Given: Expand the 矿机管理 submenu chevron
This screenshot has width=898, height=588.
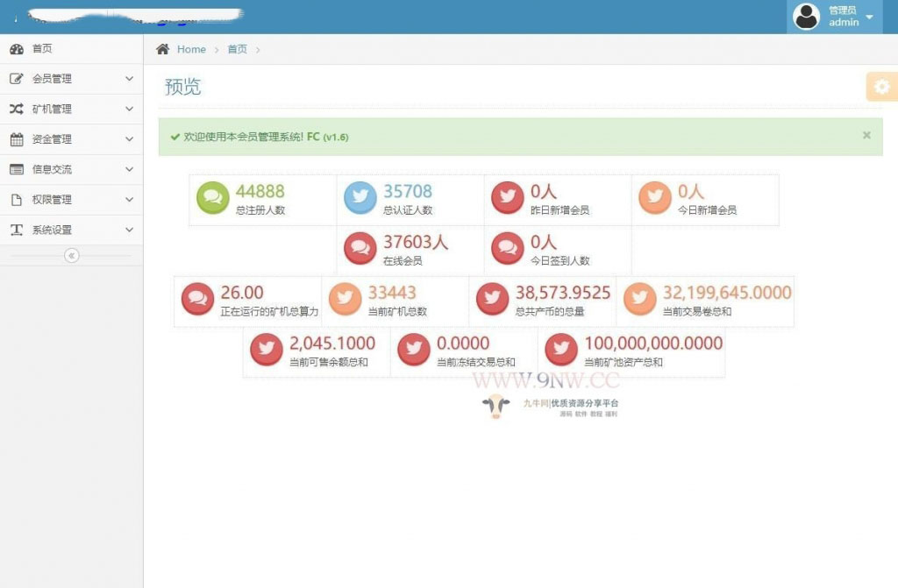Looking at the screenshot, I should pos(129,110).
